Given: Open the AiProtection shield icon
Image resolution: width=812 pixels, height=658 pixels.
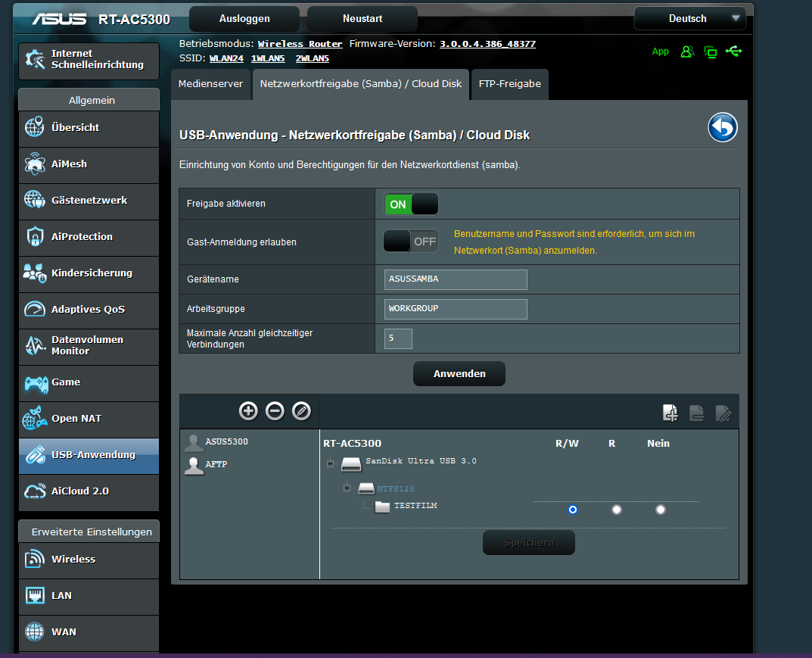Looking at the screenshot, I should pos(35,236).
